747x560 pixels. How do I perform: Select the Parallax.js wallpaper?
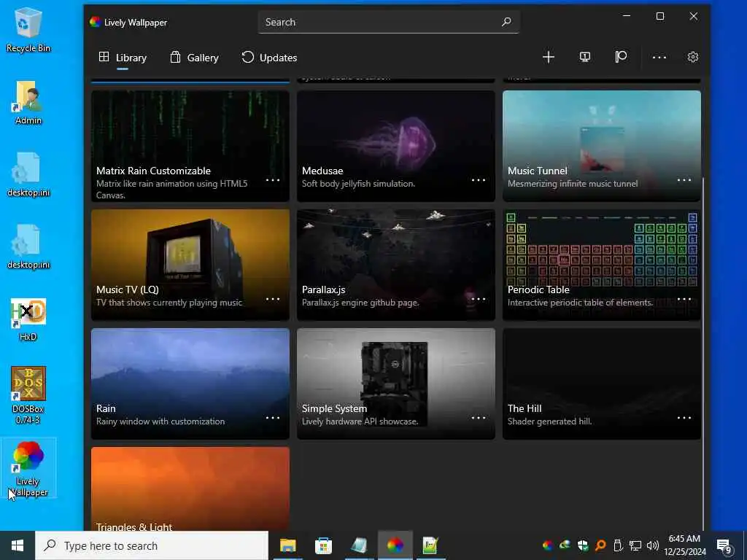[x=396, y=265]
